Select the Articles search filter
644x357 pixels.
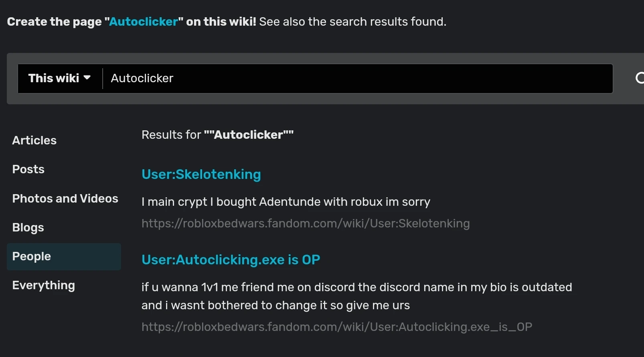point(34,140)
